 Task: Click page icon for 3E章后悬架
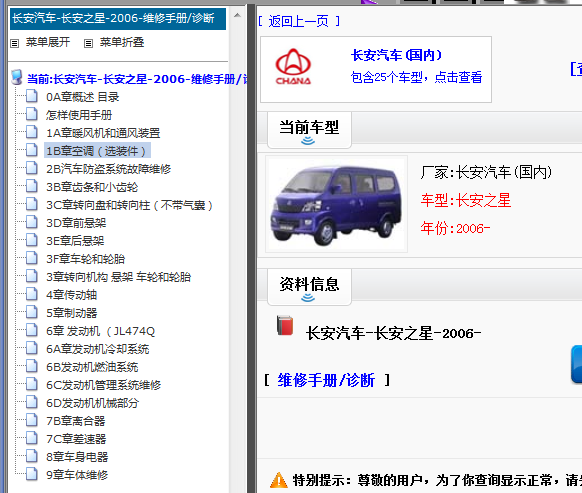[32, 240]
